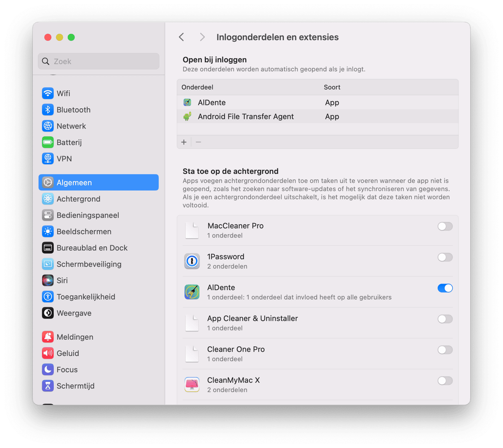Click the magnifying glass search icon
The width and height of the screenshot is (503, 448).
46,61
